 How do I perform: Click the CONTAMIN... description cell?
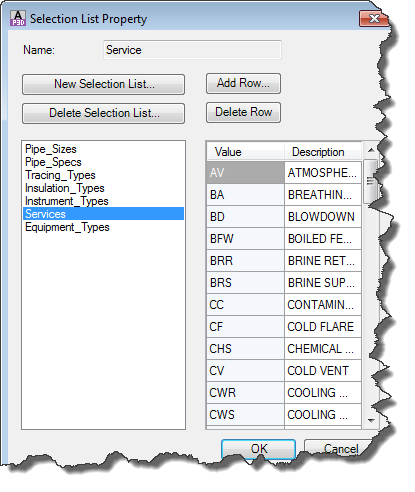(323, 305)
